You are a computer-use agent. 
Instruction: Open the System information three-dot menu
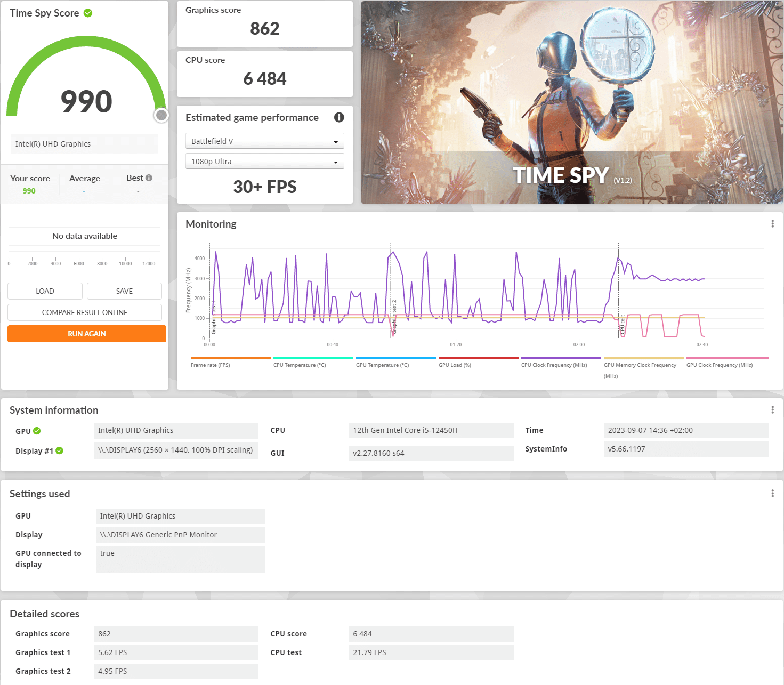pos(772,410)
